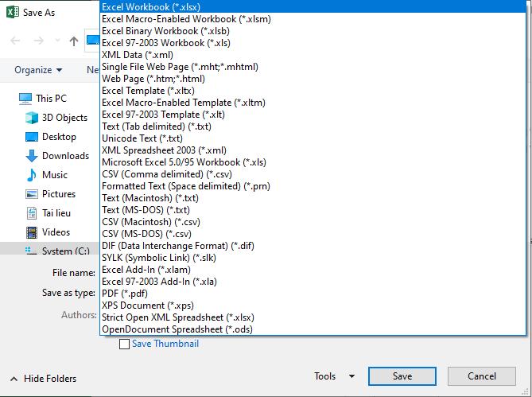
Task: Choose XPS Document (*.xps)
Action: (x=313, y=305)
